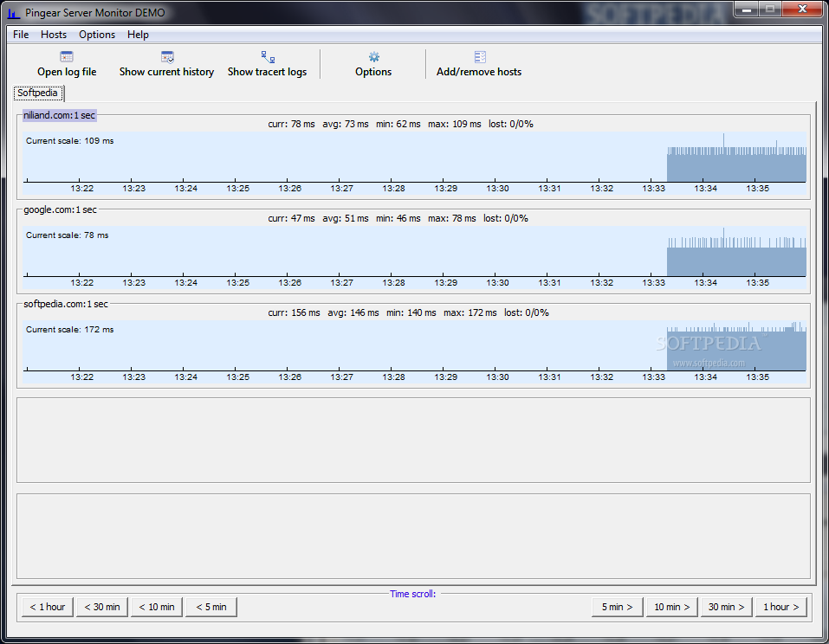This screenshot has width=829, height=644.
Task: Click 'curr: 78 ms' statistic
Action: (x=291, y=124)
